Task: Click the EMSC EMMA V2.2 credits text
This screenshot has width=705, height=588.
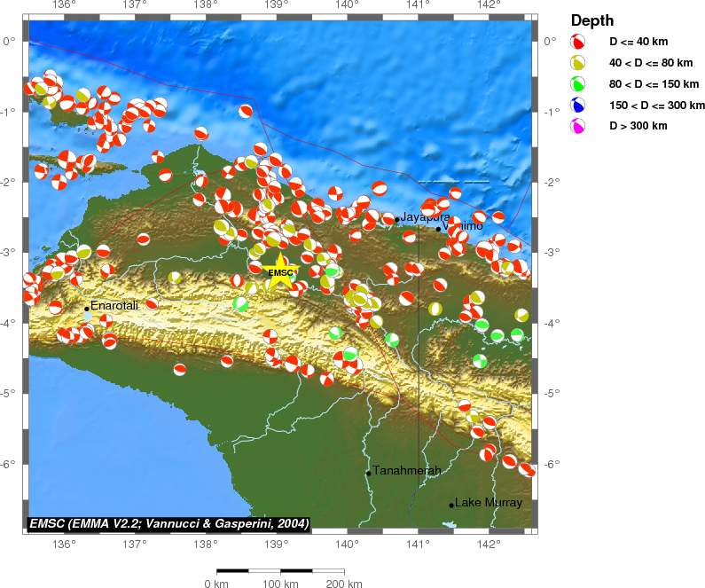Action: click(x=169, y=524)
